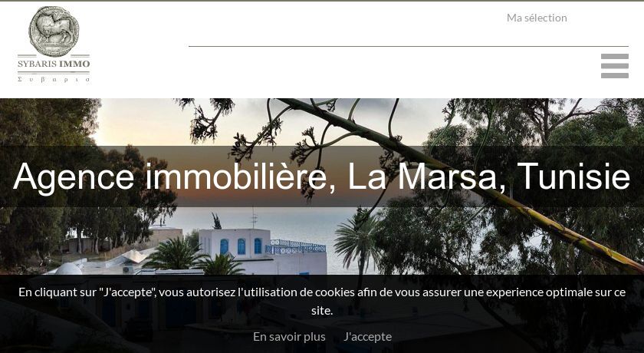Click the top bar of the hamburger icon

(614, 56)
